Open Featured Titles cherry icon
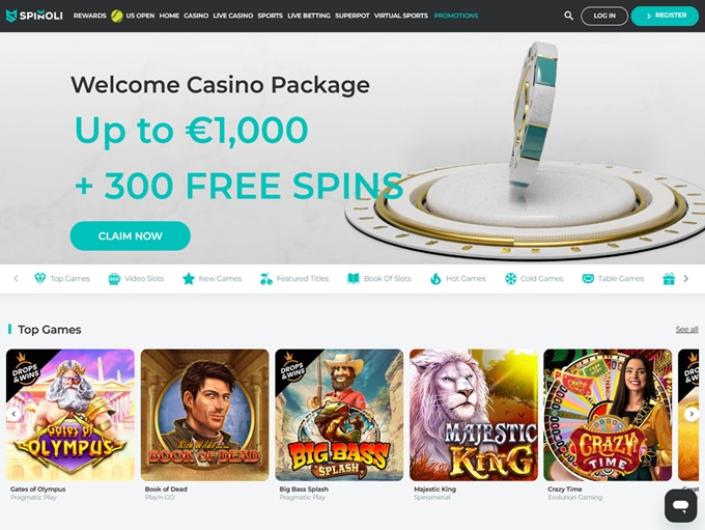This screenshot has width=705, height=530. click(x=266, y=279)
